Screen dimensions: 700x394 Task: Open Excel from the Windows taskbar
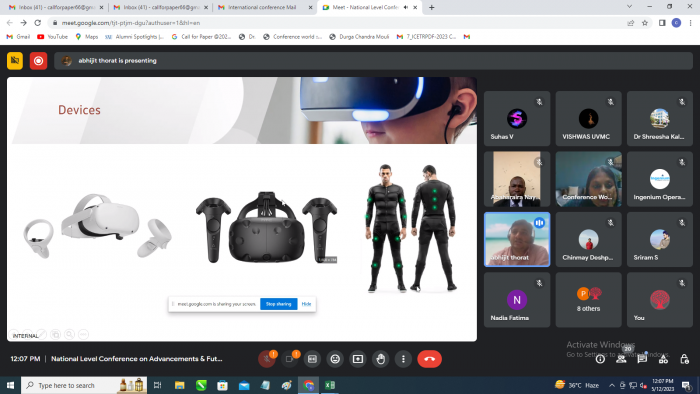[x=330, y=385]
